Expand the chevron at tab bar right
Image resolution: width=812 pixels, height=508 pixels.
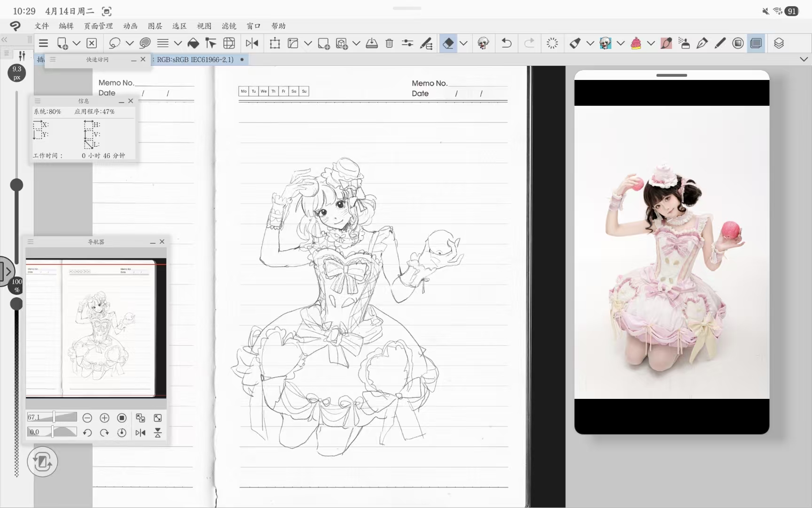click(x=803, y=59)
